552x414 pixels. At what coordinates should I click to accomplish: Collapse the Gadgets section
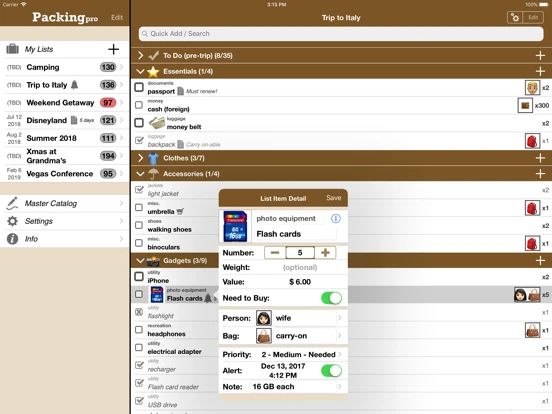[x=140, y=261]
